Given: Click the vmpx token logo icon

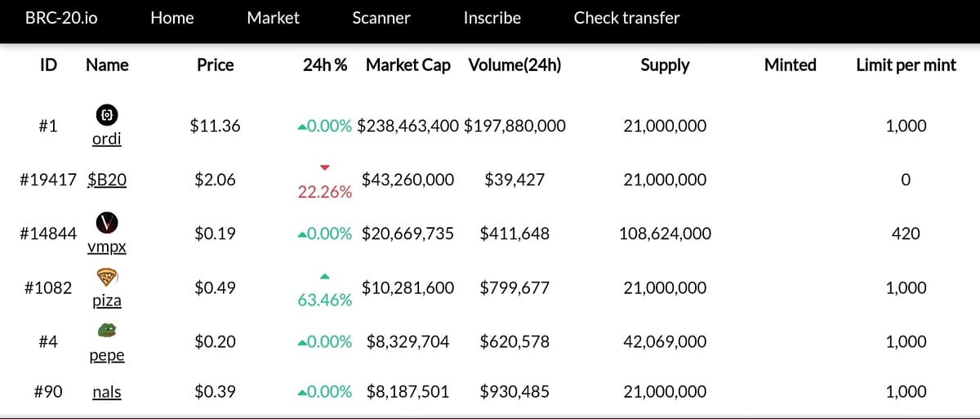Looking at the screenshot, I should [x=107, y=222].
